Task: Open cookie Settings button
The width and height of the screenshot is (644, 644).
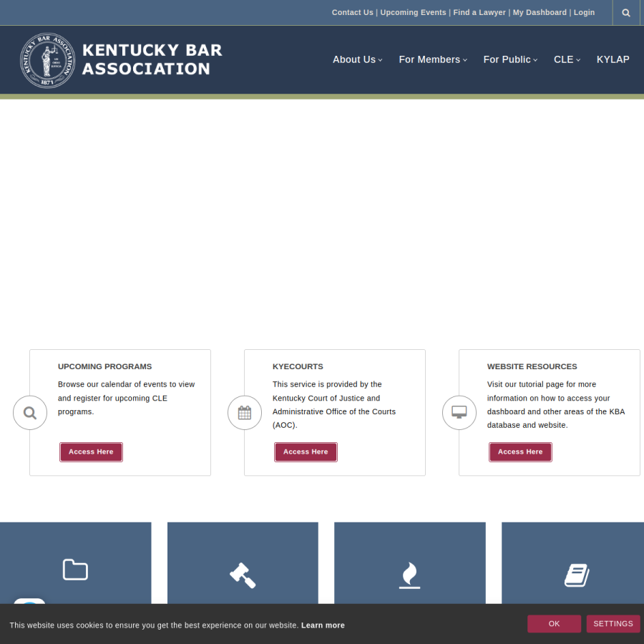Action: point(613,623)
